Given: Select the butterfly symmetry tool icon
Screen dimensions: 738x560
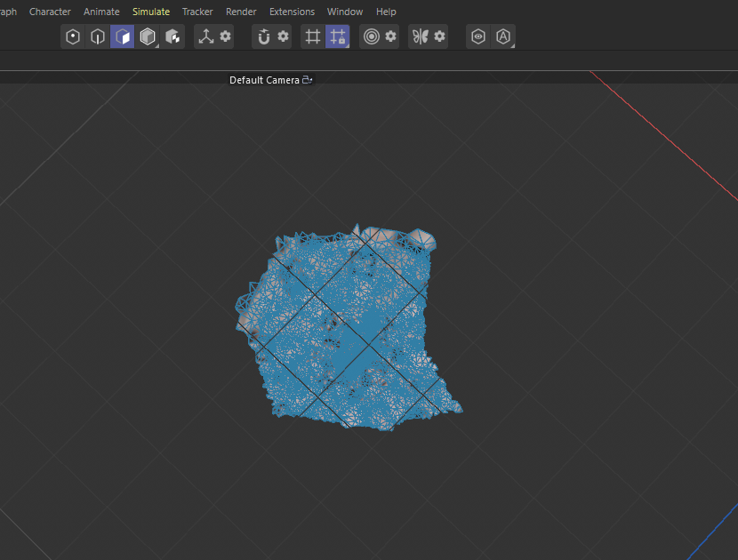Looking at the screenshot, I should pos(422,36).
